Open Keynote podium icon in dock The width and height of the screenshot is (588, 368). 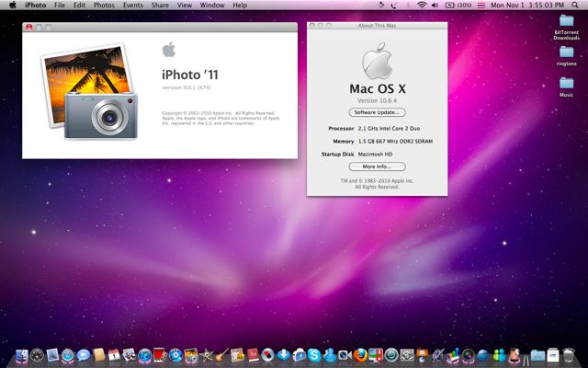423,355
